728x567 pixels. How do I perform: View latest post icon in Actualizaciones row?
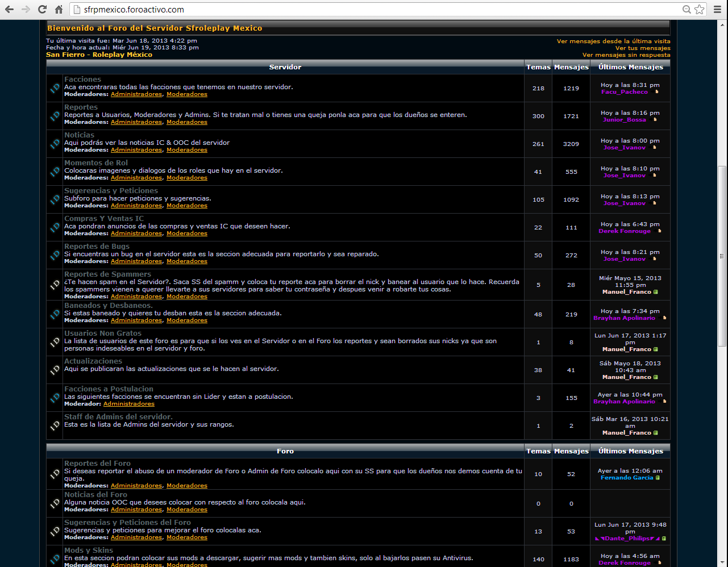656,377
